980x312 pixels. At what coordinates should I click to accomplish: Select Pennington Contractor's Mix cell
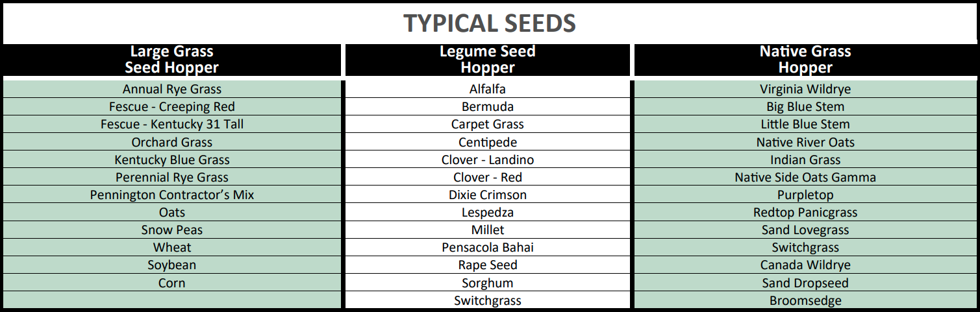[x=172, y=195]
